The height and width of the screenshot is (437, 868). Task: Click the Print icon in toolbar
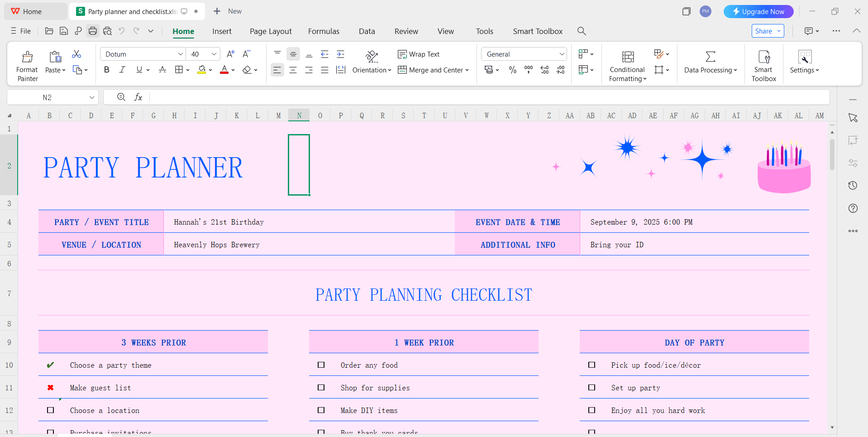[x=93, y=31]
